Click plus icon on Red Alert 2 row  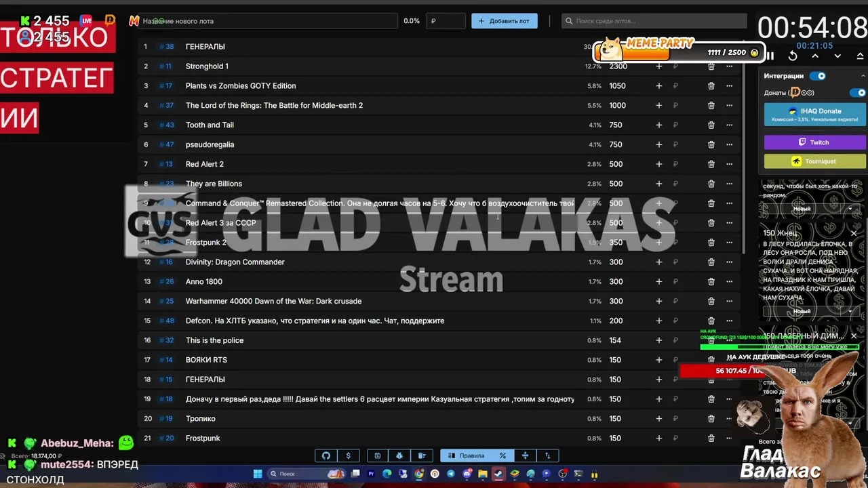658,164
